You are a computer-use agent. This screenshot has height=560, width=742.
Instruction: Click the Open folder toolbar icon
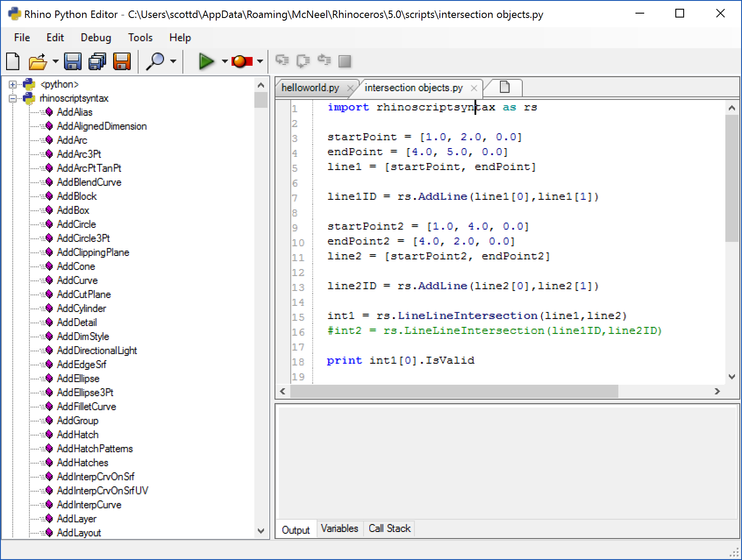coord(38,61)
